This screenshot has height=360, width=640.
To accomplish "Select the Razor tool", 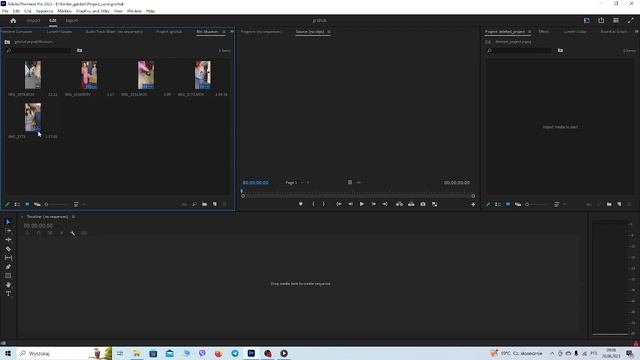I will point(8,249).
